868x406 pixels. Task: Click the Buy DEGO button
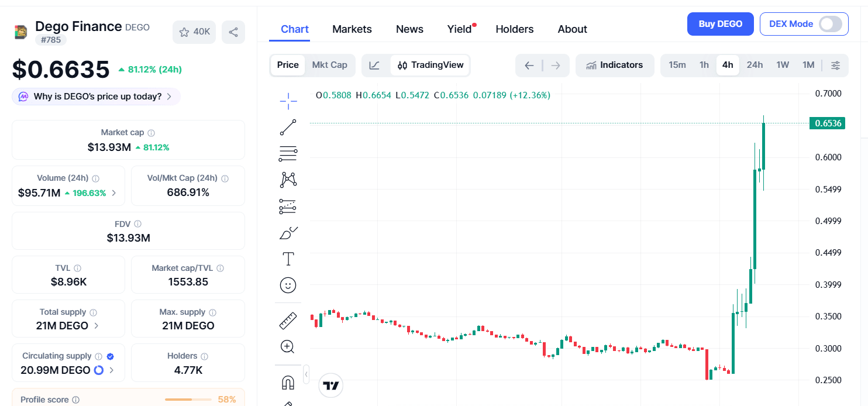pos(720,24)
